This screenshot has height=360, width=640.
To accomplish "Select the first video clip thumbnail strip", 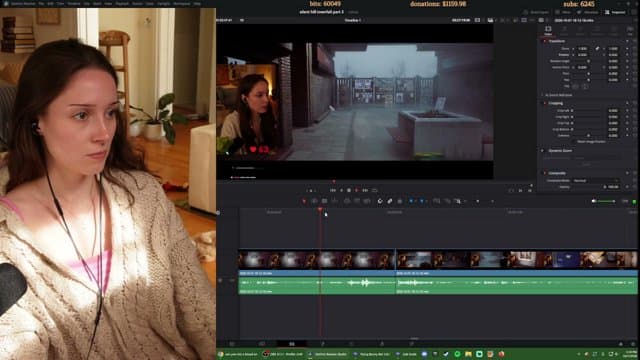I will click(x=317, y=260).
